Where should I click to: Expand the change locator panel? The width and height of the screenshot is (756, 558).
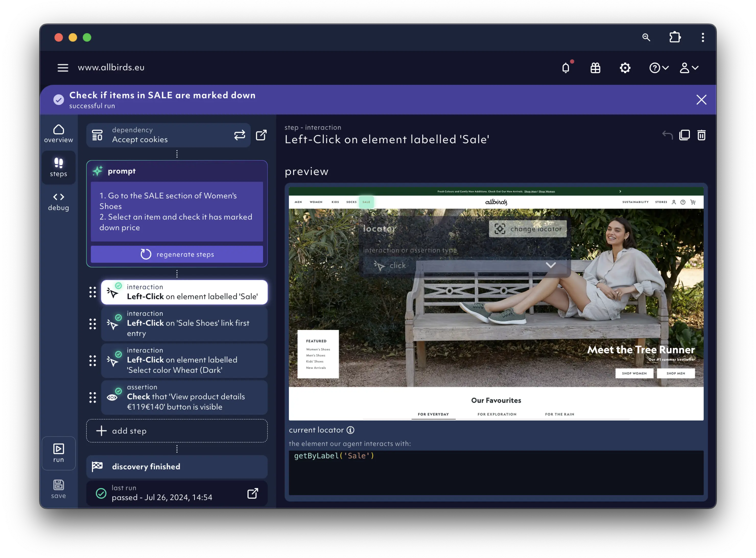(528, 229)
